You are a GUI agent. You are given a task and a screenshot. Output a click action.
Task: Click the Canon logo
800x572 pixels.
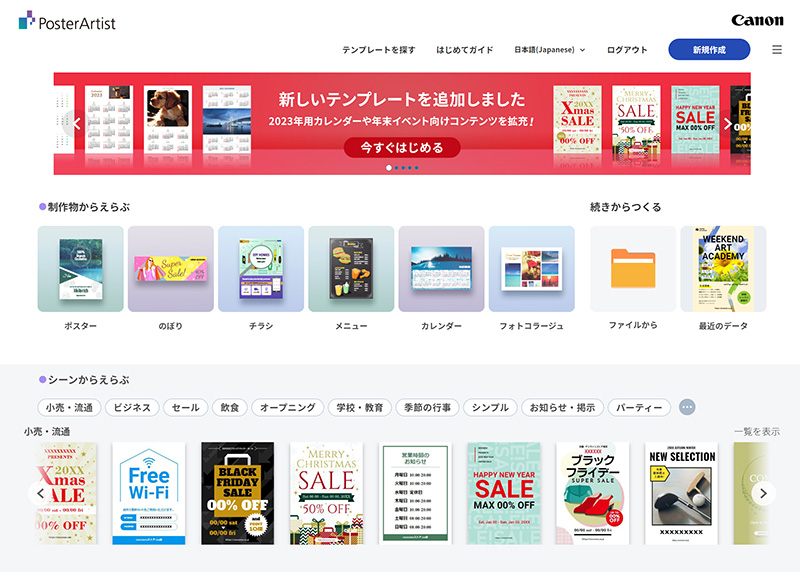point(757,20)
